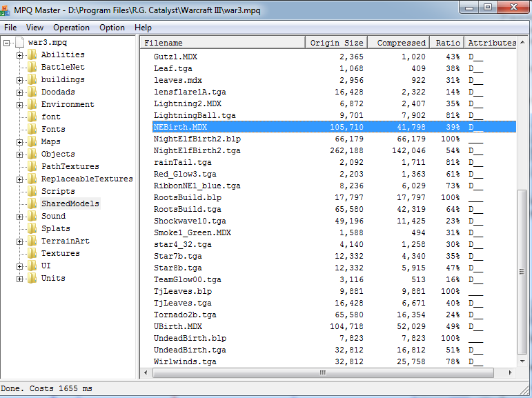Click the PathTextures folder icon

click(x=32, y=166)
